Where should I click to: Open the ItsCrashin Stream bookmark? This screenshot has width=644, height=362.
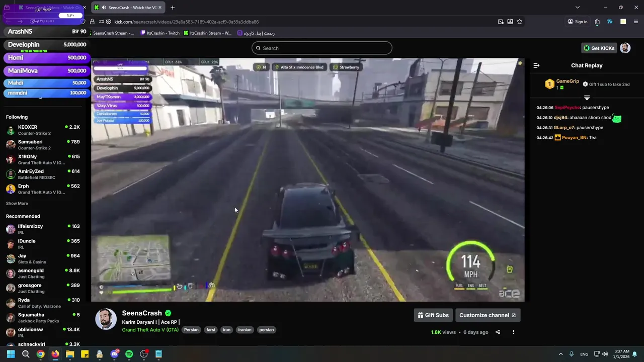click(208, 33)
